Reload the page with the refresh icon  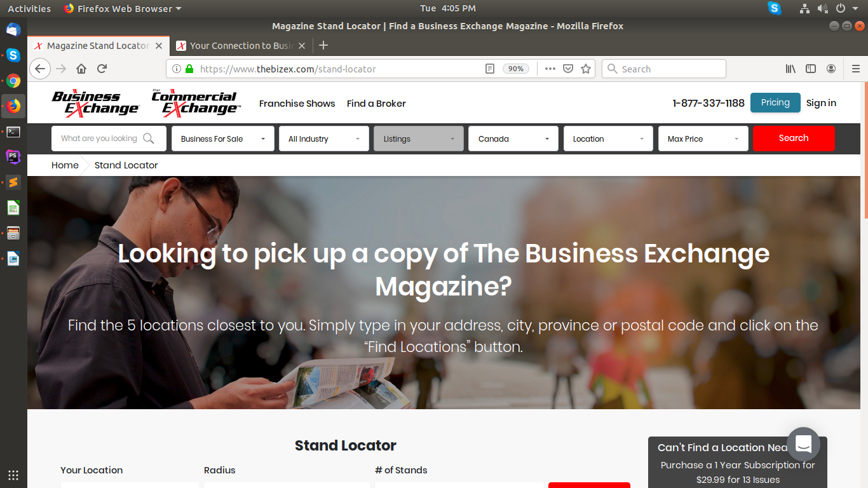(x=102, y=69)
